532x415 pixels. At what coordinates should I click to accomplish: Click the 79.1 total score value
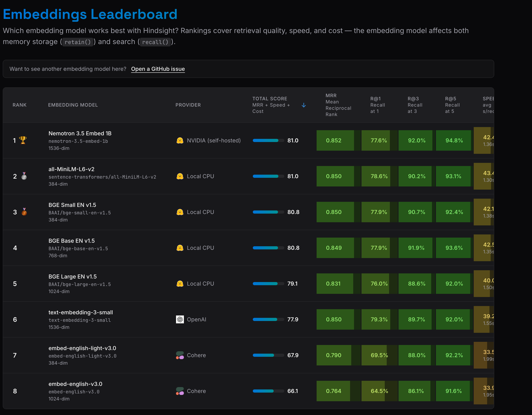(x=292, y=284)
